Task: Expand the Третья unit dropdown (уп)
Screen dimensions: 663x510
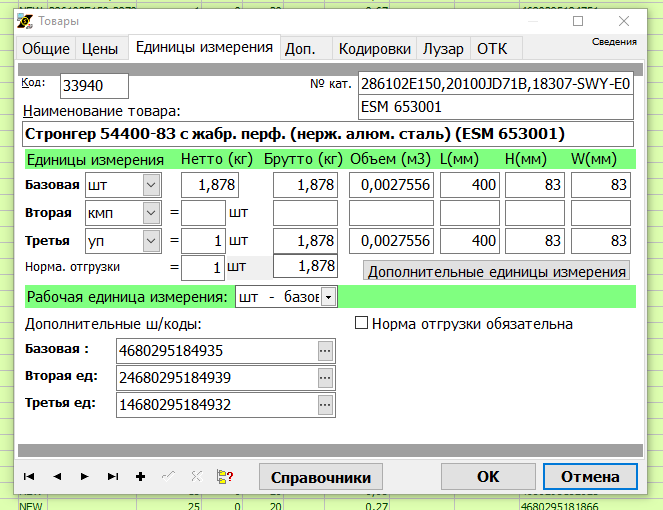Action: (x=151, y=241)
